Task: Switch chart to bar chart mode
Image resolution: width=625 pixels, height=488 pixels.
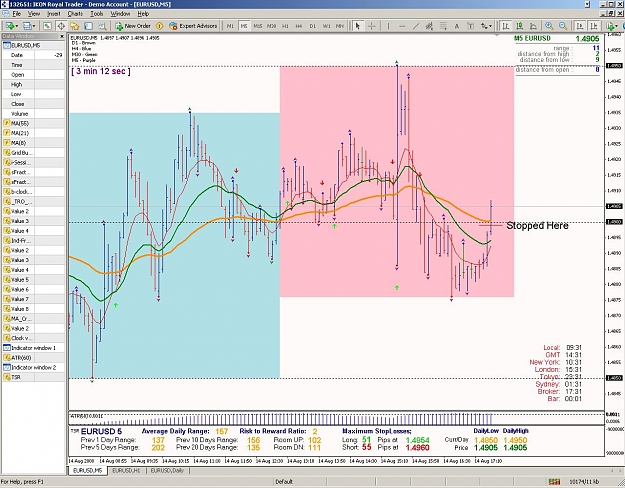Action: (x=506, y=26)
